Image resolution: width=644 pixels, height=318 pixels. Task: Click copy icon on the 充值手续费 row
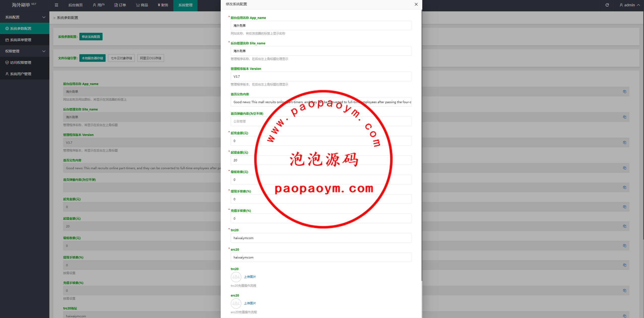coord(625,291)
